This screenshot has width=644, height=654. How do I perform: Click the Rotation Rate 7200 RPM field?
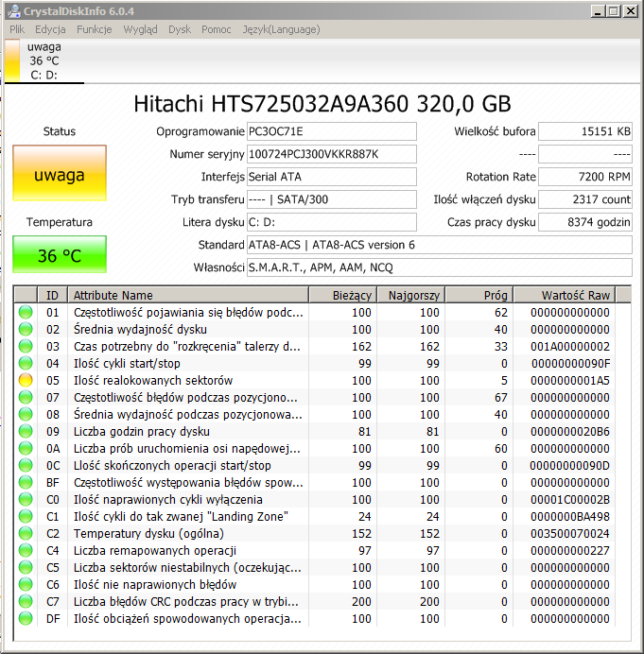[x=585, y=177]
